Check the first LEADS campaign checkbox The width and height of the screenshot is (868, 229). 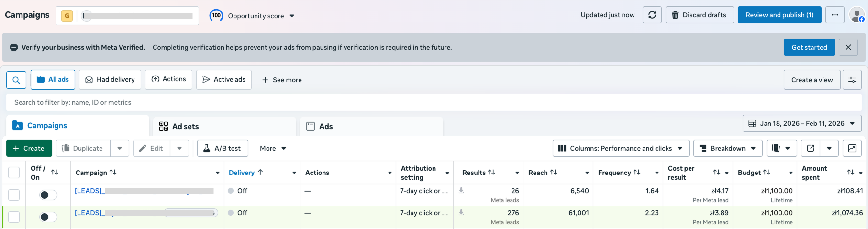click(x=14, y=195)
